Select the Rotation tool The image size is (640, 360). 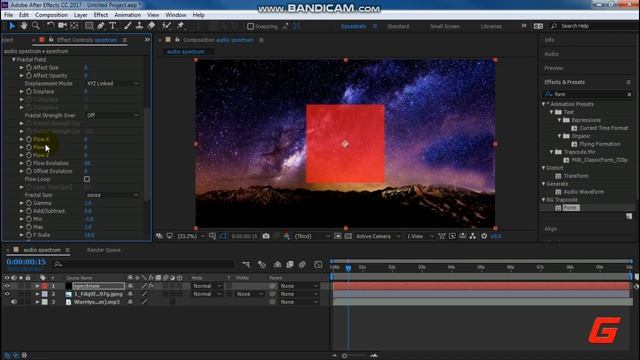tap(51, 26)
